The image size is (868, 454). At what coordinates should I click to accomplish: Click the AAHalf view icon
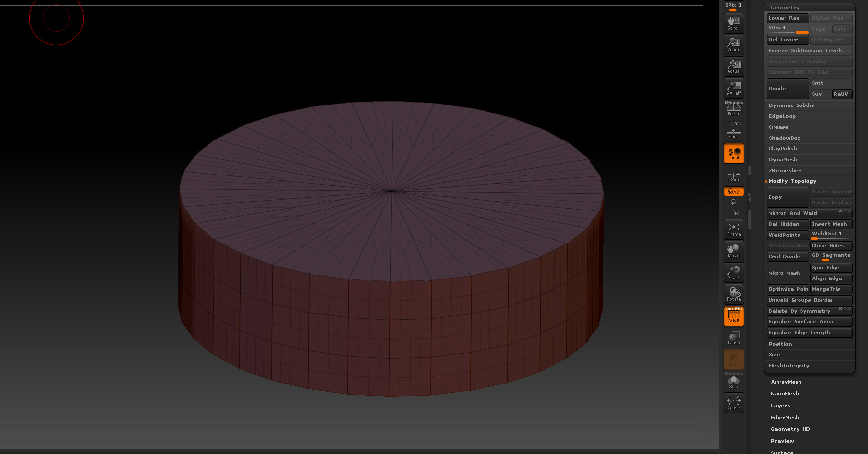[x=733, y=88]
